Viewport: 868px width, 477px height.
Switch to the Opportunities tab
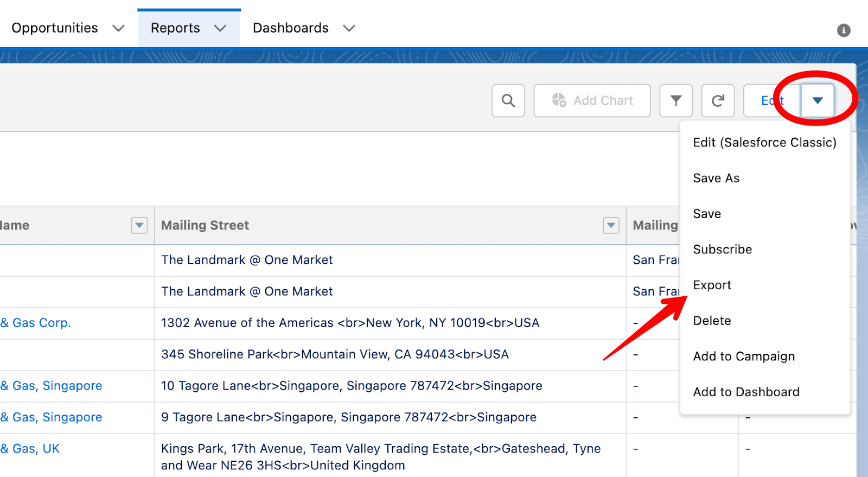point(55,28)
